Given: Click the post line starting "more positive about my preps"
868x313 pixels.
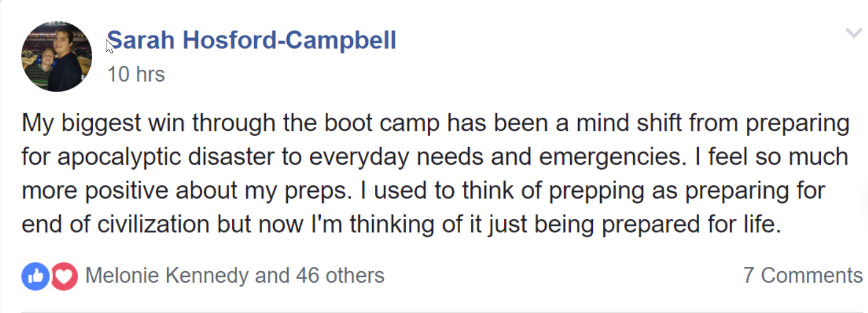Looking at the screenshot, I should (x=423, y=191).
